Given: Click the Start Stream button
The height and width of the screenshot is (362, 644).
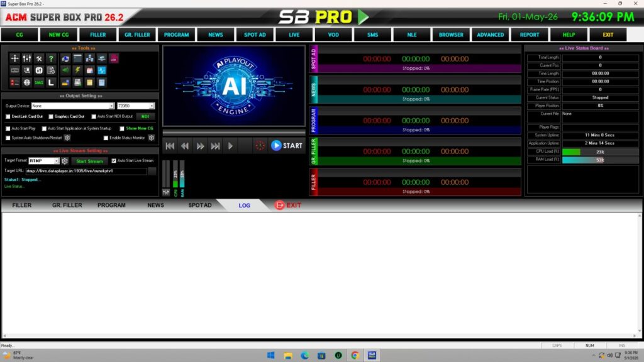Looking at the screenshot, I should click(89, 162).
